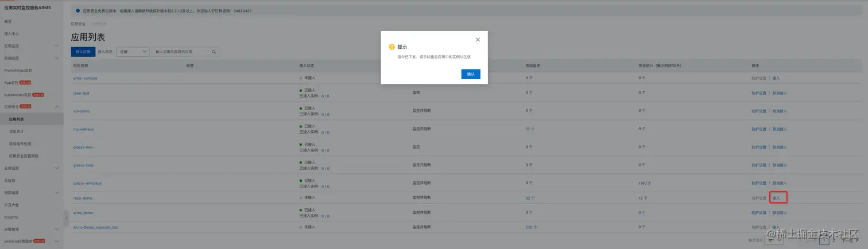Screen dimensions: 868x249
Task: Open the rasp-test application
Action: [x=81, y=93]
